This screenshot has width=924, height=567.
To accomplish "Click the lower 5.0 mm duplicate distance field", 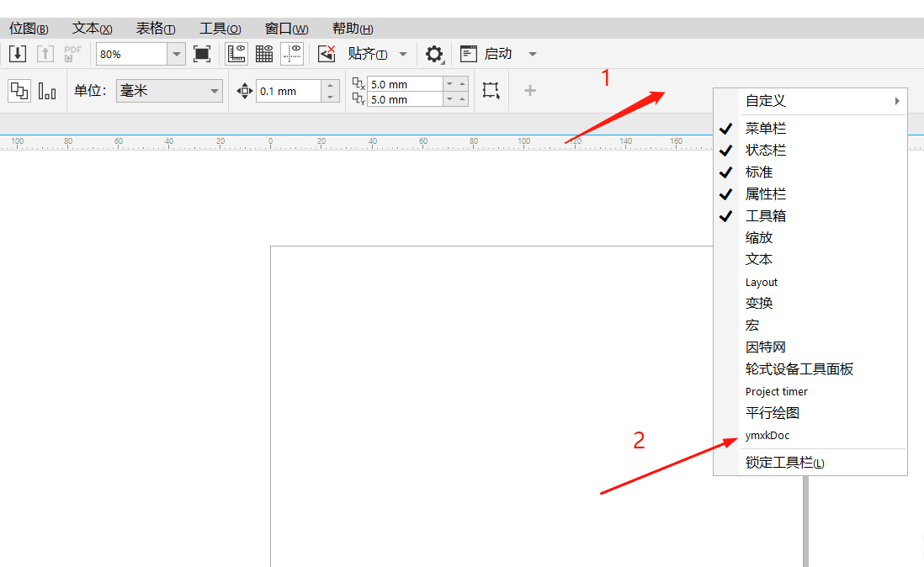I will tap(405, 99).
